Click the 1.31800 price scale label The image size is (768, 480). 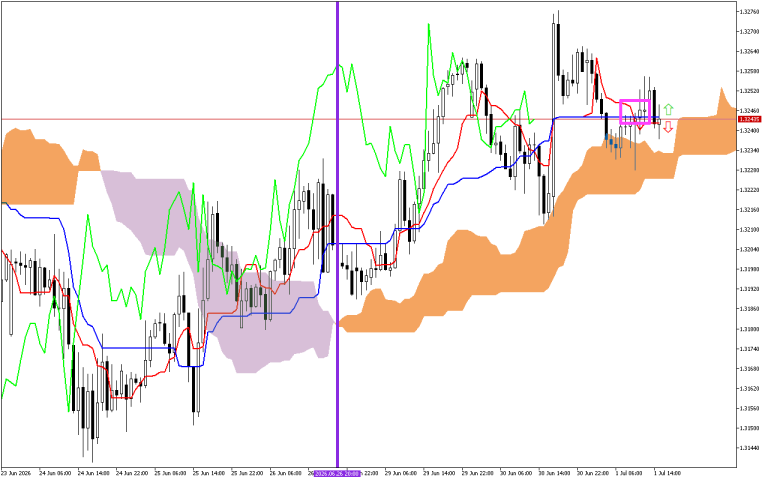749,329
